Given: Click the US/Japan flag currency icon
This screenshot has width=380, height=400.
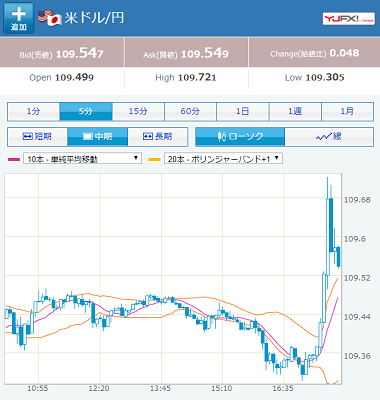Looking at the screenshot, I should pyautogui.click(x=50, y=18).
